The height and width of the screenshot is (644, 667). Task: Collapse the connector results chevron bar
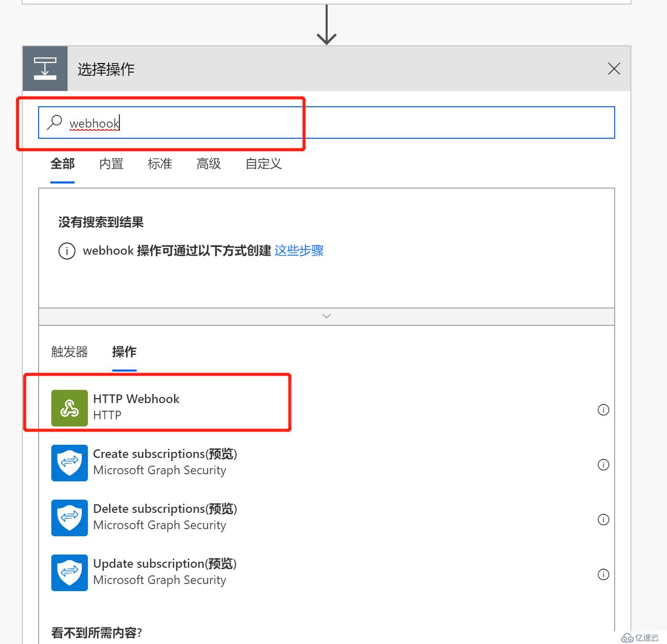pyautogui.click(x=327, y=316)
